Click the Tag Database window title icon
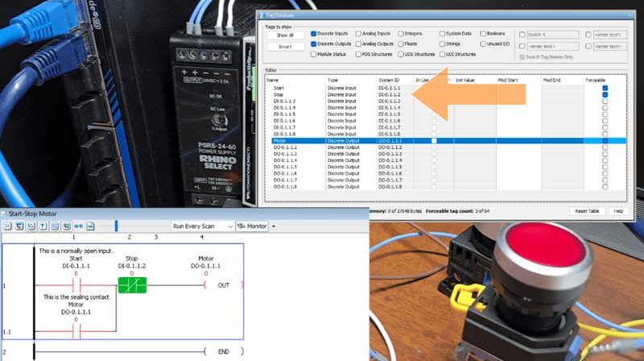The width and height of the screenshot is (644, 361). [262, 15]
